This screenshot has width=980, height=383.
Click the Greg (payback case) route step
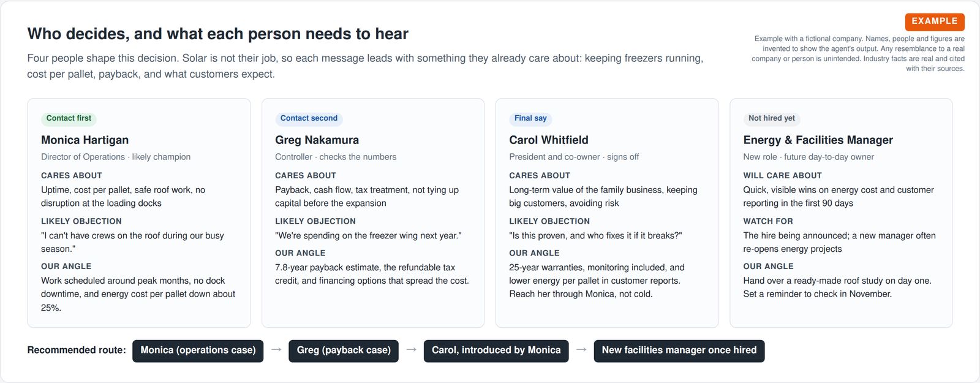[x=344, y=351]
